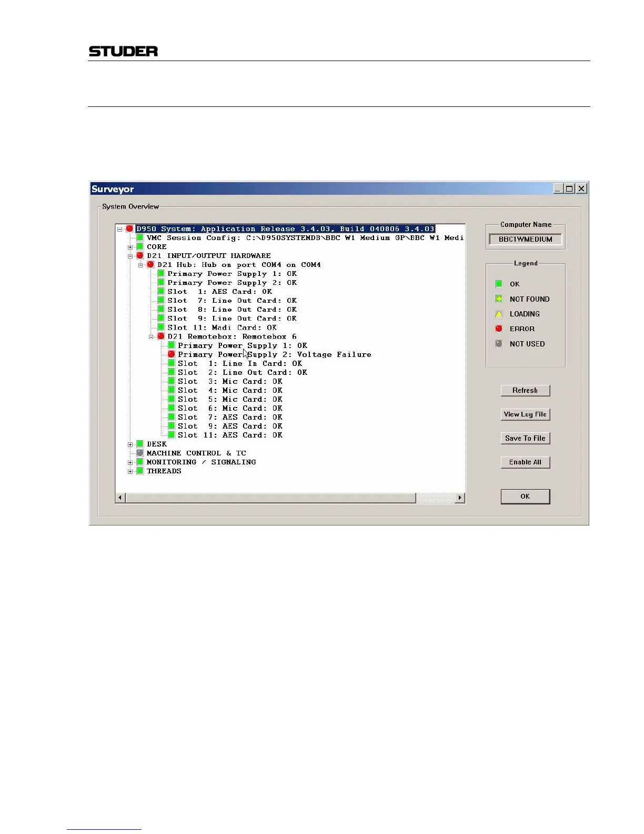Click green icon of Slot 11 Madi Card

coord(161,327)
